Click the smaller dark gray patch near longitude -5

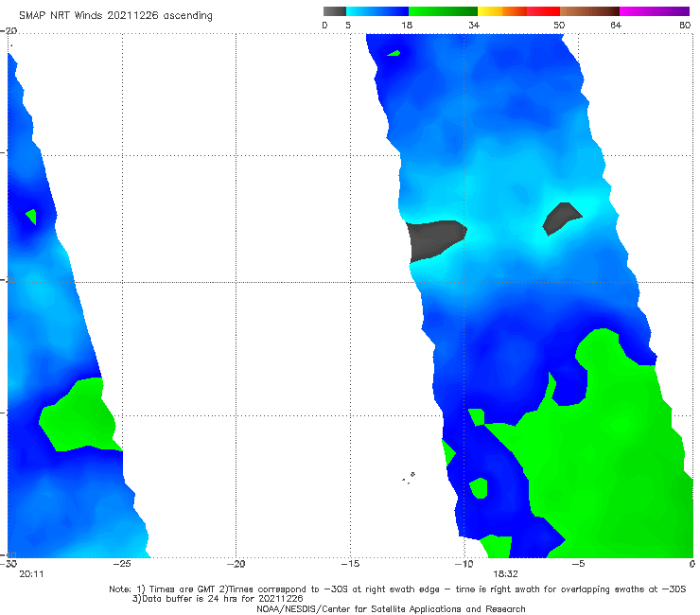(562, 219)
